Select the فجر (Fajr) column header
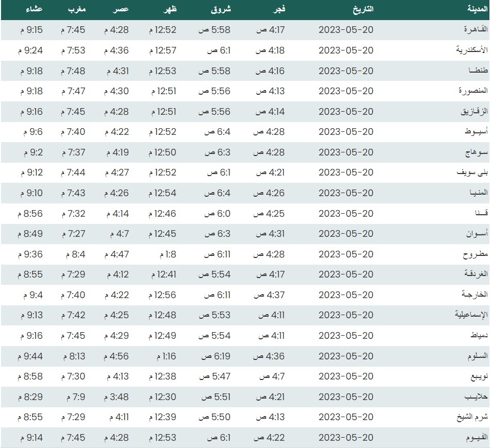The image size is (491, 448). click(278, 10)
